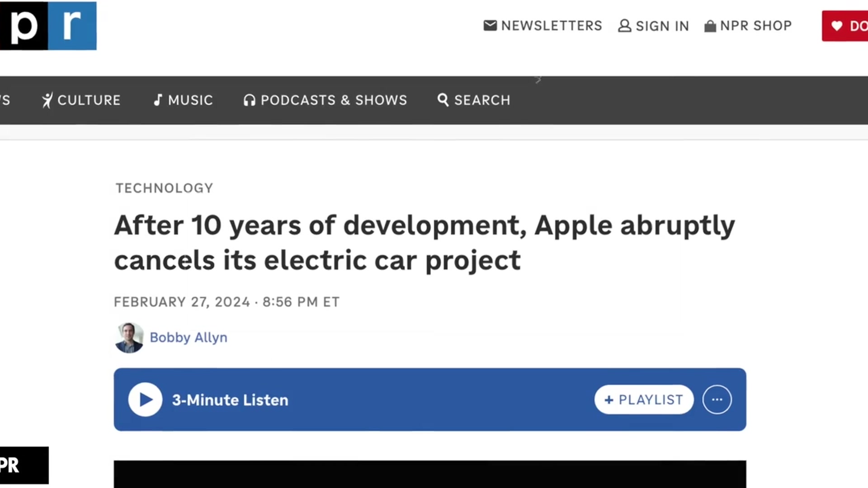This screenshot has width=868, height=488.
Task: Open the Culture menu
Action: pos(89,100)
